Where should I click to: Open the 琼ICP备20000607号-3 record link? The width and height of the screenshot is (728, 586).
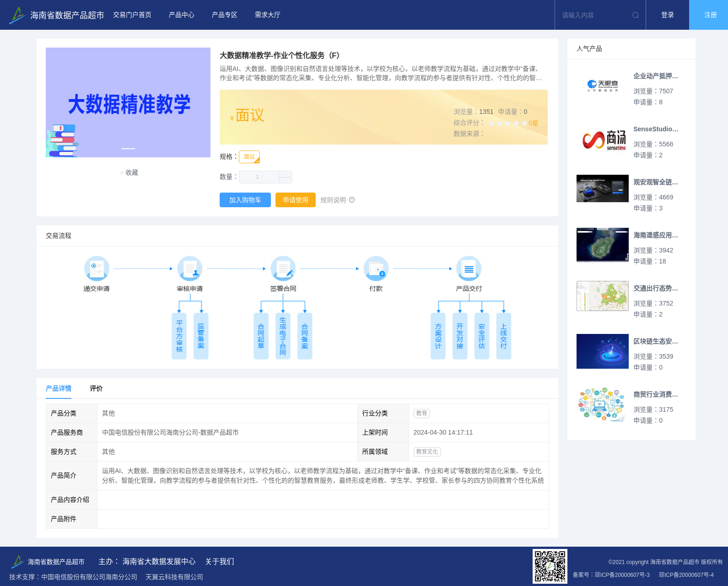pos(622,575)
